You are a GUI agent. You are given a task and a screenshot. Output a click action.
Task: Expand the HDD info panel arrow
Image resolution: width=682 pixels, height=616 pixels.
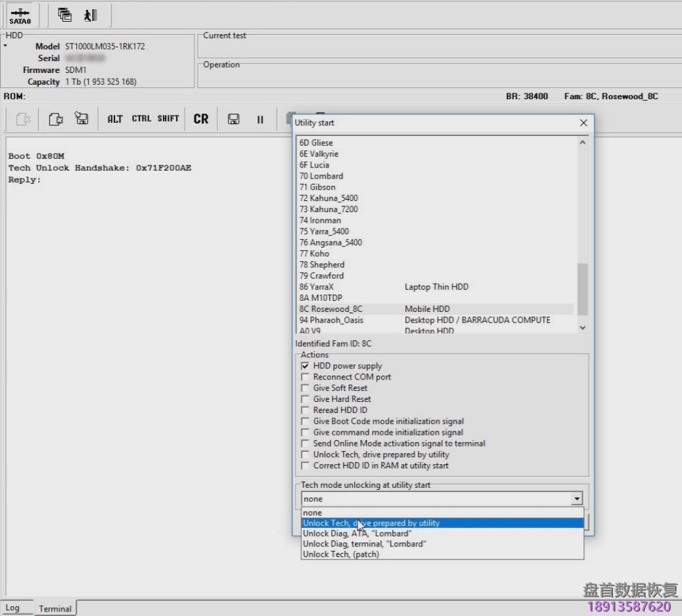5,47
